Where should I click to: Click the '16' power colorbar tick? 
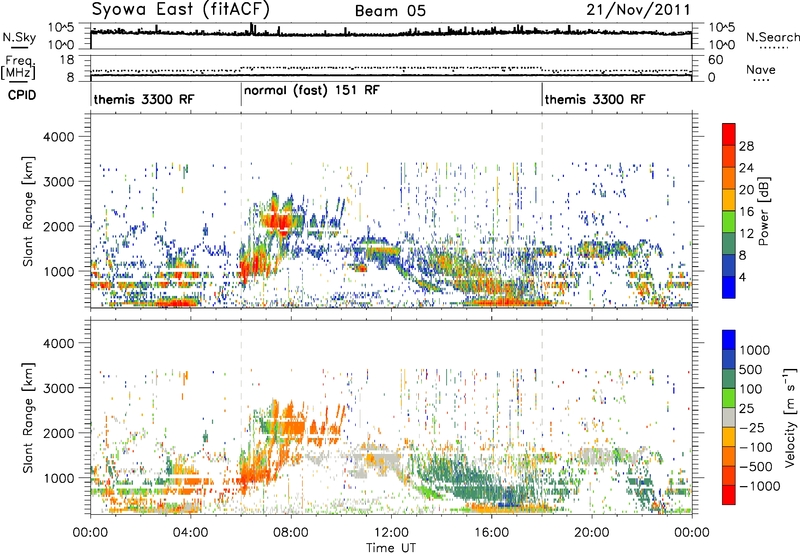pos(746,212)
